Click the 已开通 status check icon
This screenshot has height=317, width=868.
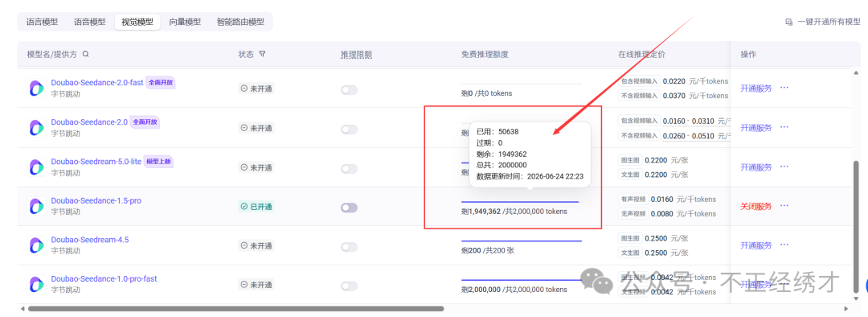coord(244,207)
